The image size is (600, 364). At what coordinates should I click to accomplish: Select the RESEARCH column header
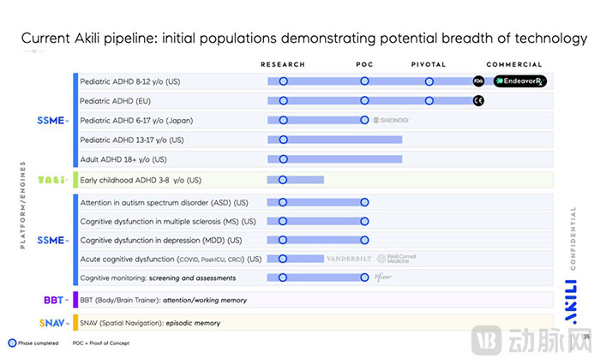pos(283,64)
